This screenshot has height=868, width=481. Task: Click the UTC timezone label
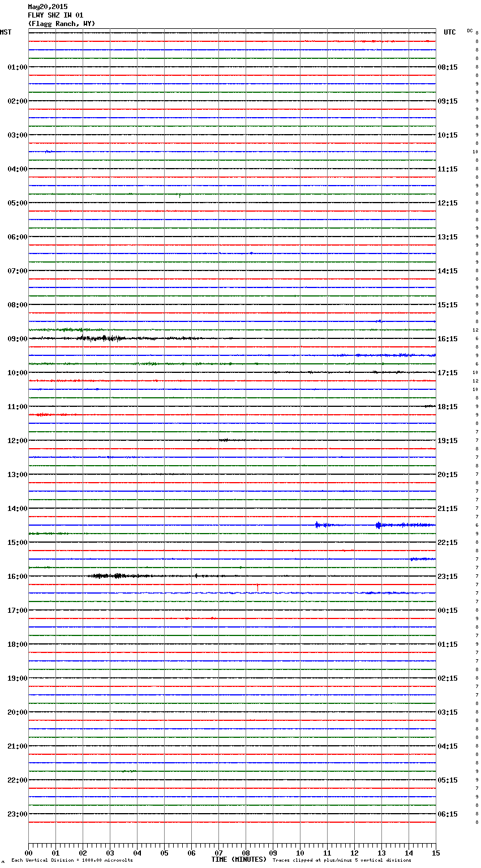click(449, 32)
